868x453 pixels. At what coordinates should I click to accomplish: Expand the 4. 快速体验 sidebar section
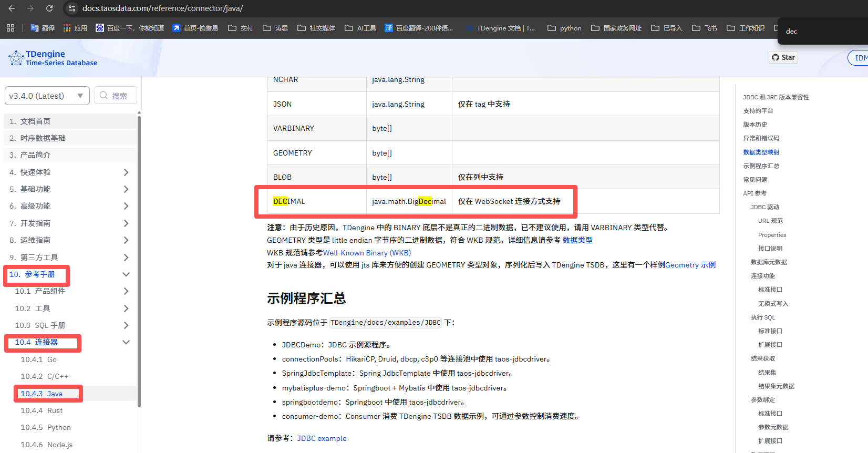[126, 172]
